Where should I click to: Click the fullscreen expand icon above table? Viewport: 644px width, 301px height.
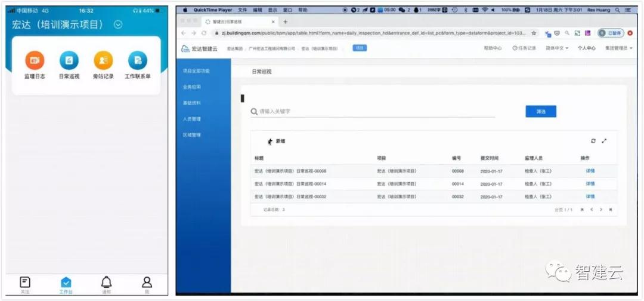[x=604, y=141]
